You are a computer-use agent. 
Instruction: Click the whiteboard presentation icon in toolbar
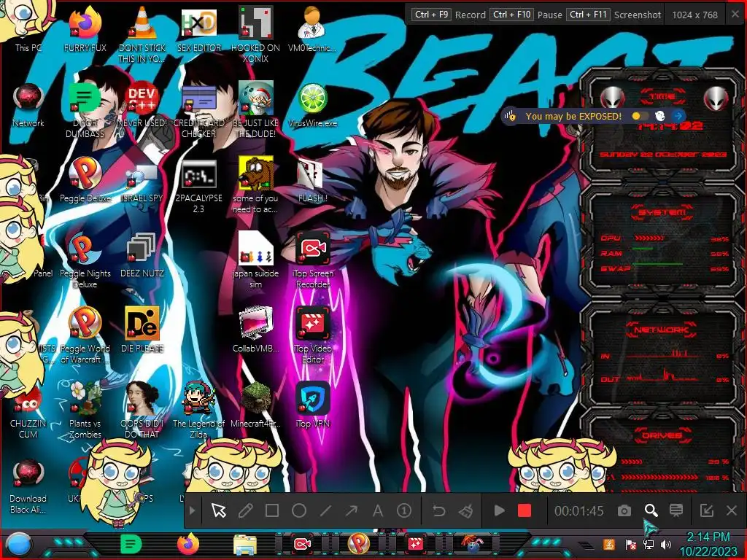[x=676, y=510]
